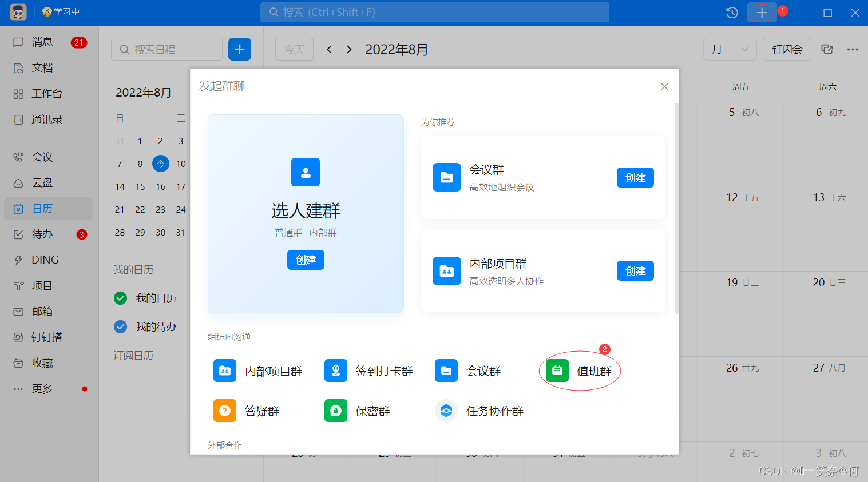Image resolution: width=868 pixels, height=482 pixels.
Task: Click blue plus button to add schedule
Action: click(240, 50)
